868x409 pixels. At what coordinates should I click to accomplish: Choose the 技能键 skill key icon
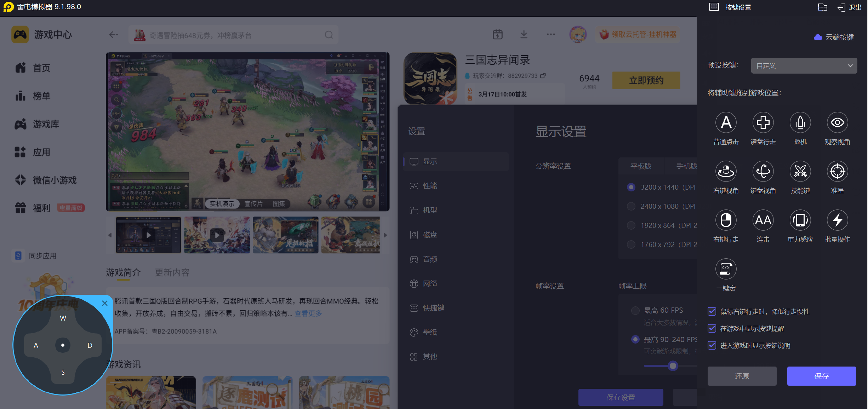coord(800,172)
